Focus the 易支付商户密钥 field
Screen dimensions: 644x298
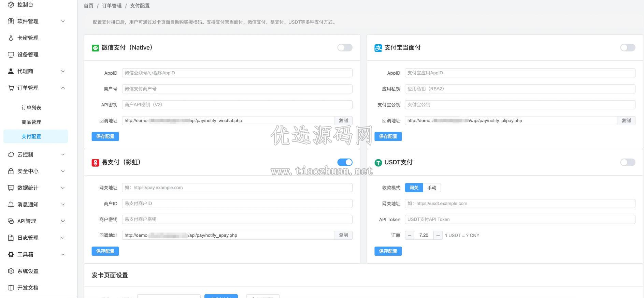pos(237,219)
